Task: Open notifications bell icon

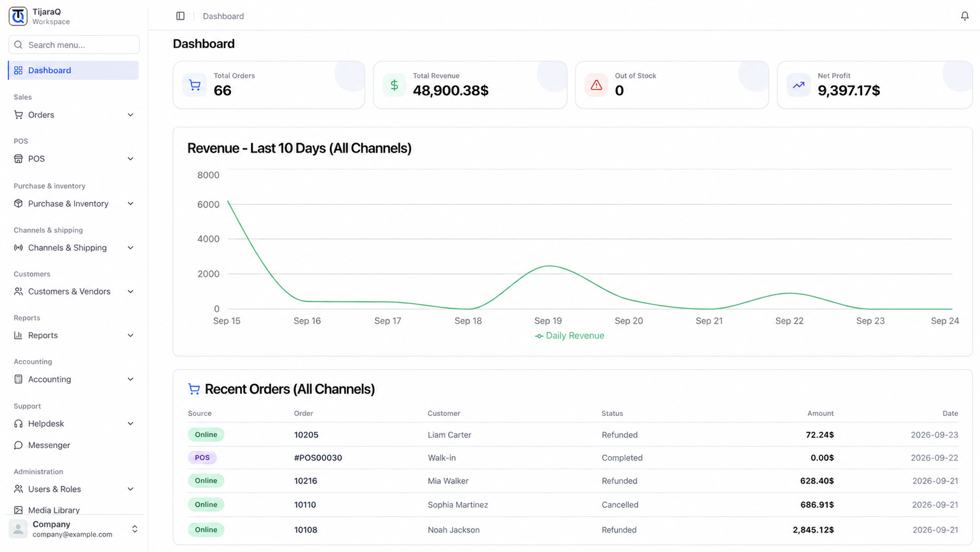Action: click(964, 16)
